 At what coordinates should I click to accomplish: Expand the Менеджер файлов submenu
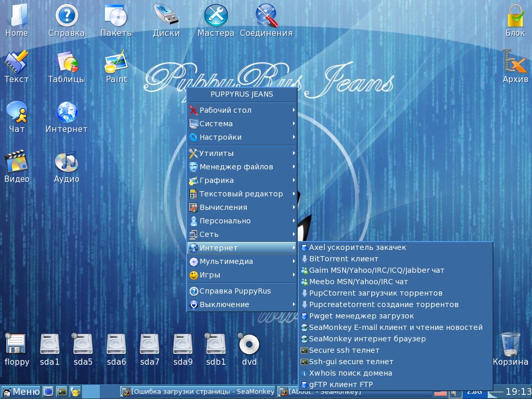coord(242,167)
